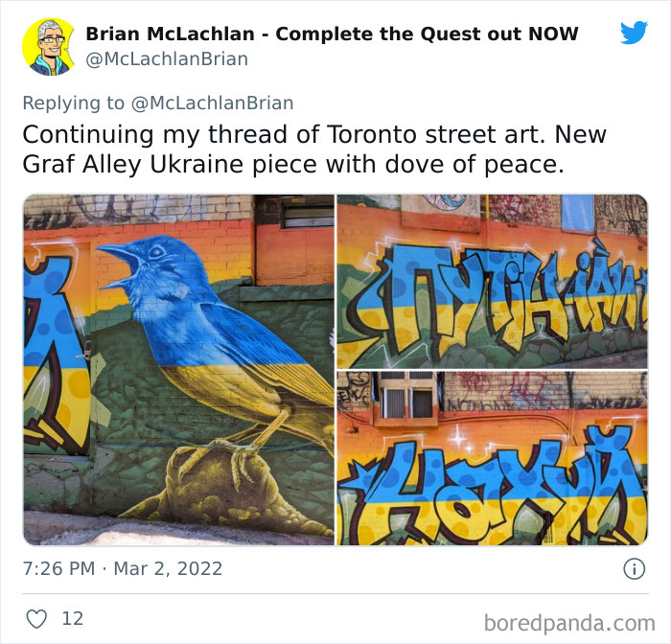Click the window air conditioner in bottom-right photo

406,397
